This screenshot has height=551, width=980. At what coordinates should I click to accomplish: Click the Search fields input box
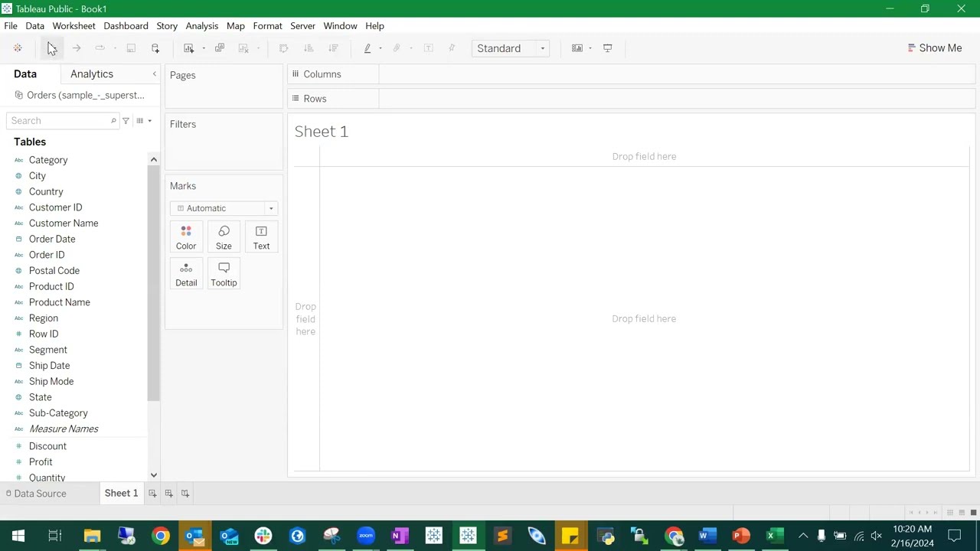pyautogui.click(x=62, y=121)
